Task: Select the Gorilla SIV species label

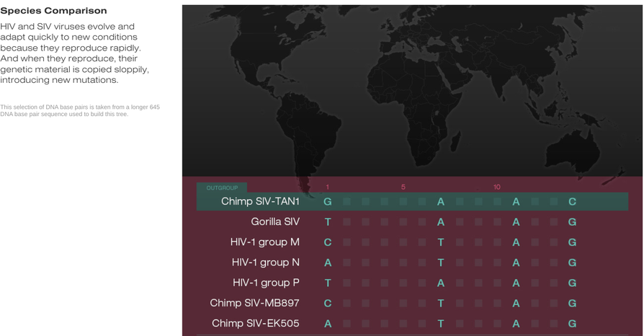Action: coord(275,221)
